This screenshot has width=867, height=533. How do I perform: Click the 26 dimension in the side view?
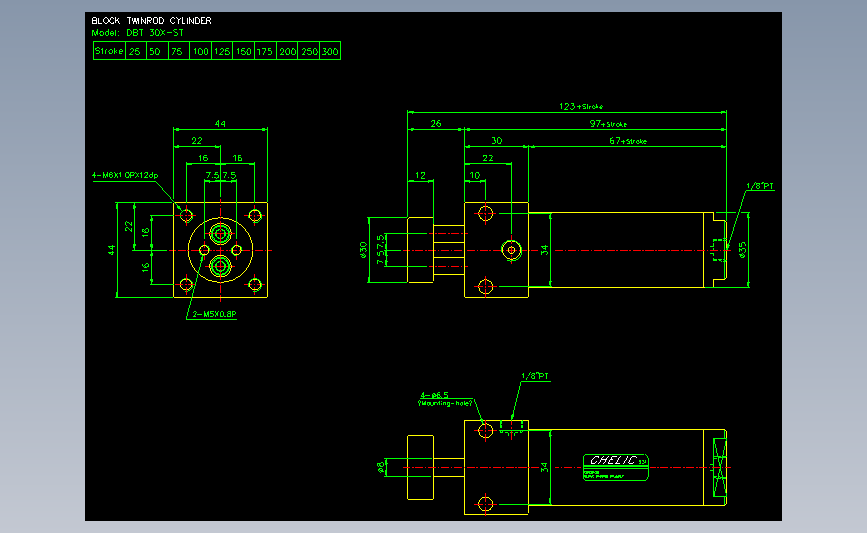coord(436,124)
